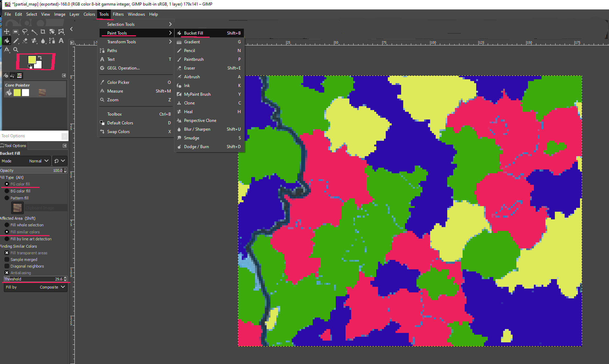609x364 pixels.
Task: Select the Move tool in toolbox
Action: pyautogui.click(x=7, y=32)
